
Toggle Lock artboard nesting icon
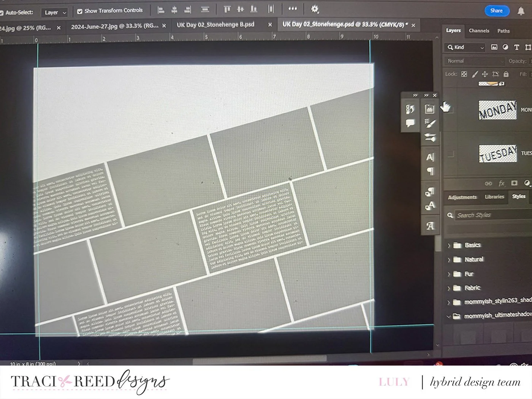(x=495, y=74)
